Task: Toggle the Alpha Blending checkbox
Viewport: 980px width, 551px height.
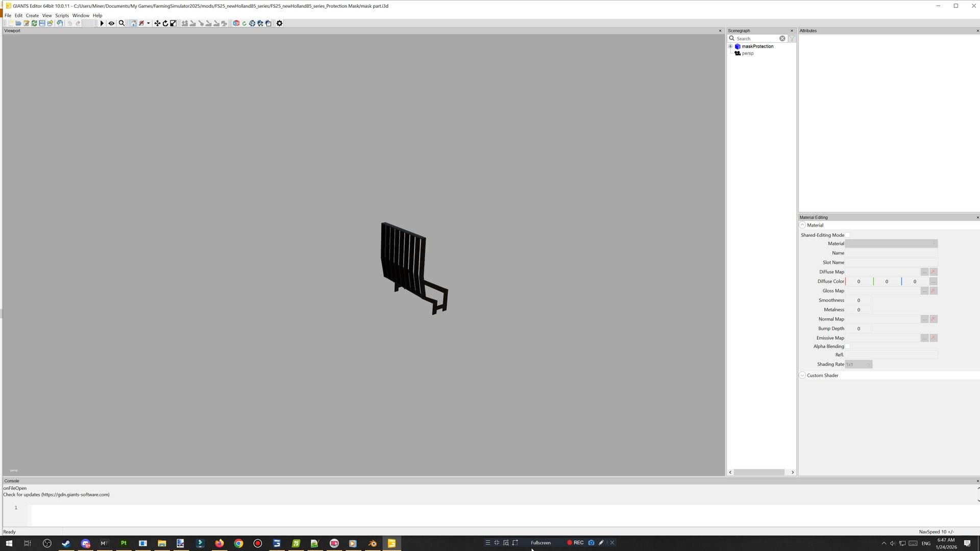Action: tap(848, 346)
